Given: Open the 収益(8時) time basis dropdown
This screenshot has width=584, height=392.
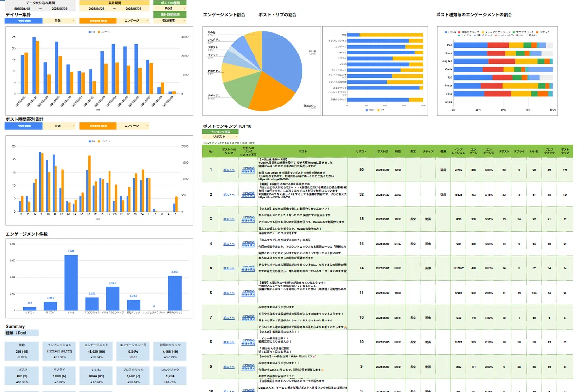Looking at the screenshot, I should 169,21.
